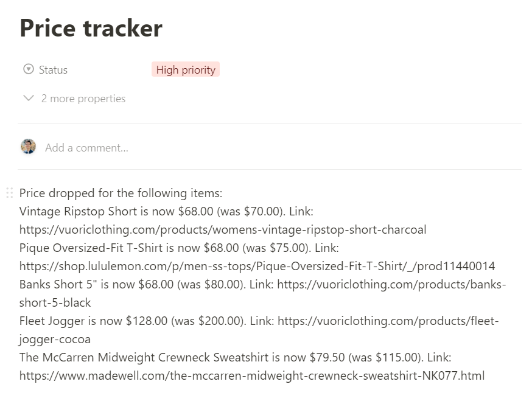Screen dimensions: 532x401
Task: Click the Status row to open its menu
Action: click(x=52, y=69)
